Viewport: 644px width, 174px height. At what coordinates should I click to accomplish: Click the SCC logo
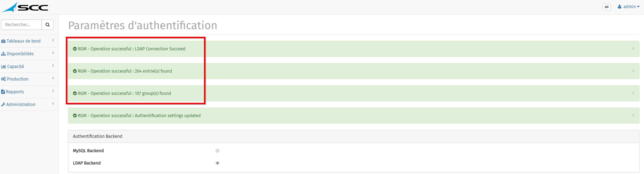pyautogui.click(x=24, y=7)
